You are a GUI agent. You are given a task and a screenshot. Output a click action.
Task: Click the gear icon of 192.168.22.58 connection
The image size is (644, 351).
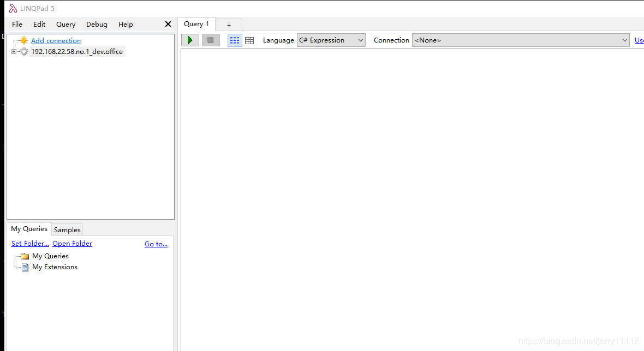tap(24, 51)
